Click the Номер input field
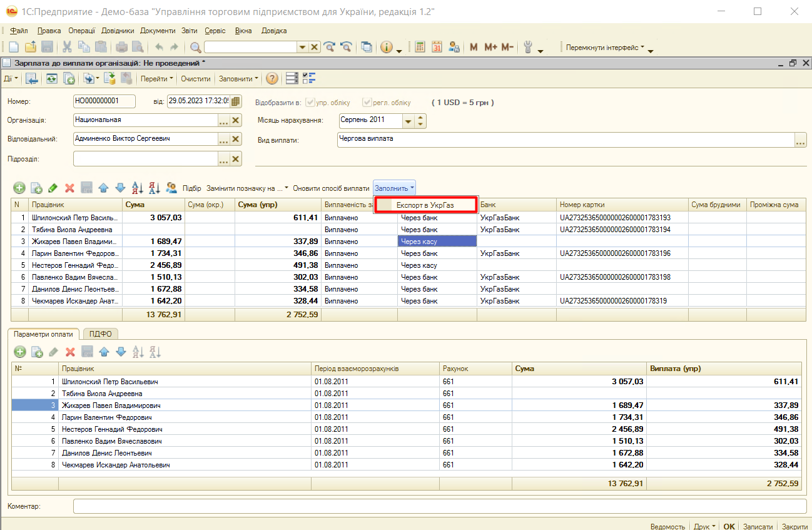The height and width of the screenshot is (530, 812). [x=104, y=101]
